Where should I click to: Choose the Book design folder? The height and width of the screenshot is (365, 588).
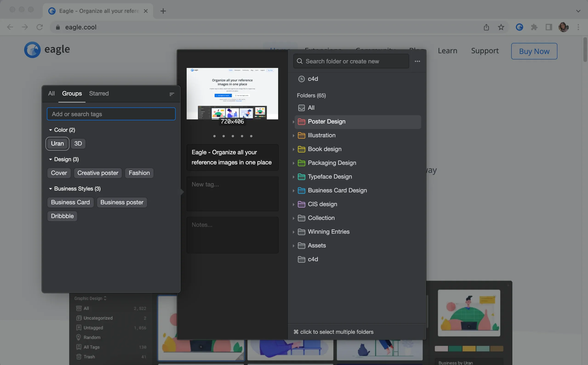tap(358, 149)
